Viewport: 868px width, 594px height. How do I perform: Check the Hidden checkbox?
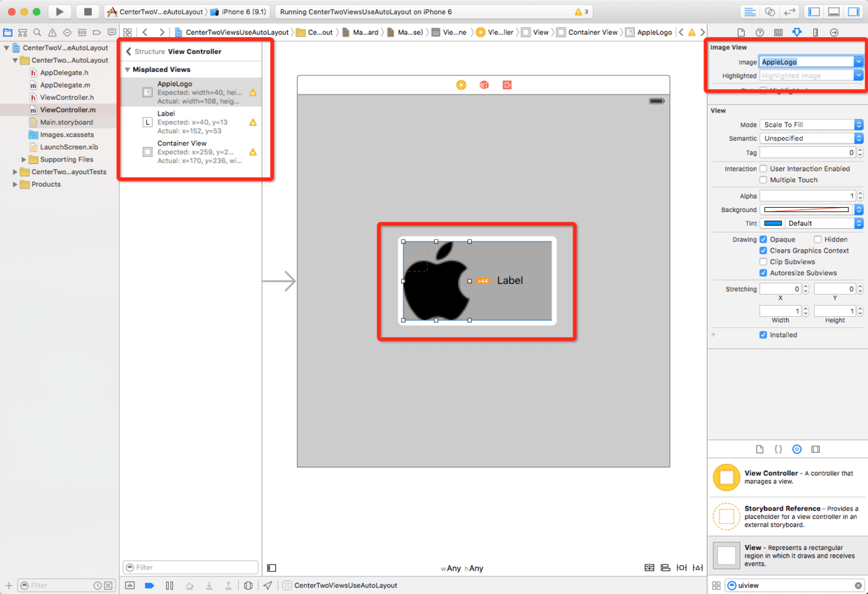coord(818,239)
